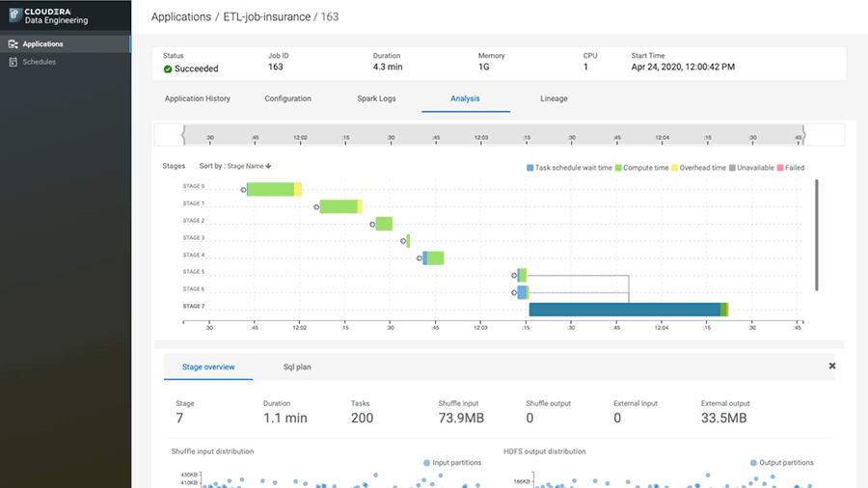This screenshot has width=868, height=488.
Task: Select the STAGE 2 bar in chart
Action: pos(384,224)
